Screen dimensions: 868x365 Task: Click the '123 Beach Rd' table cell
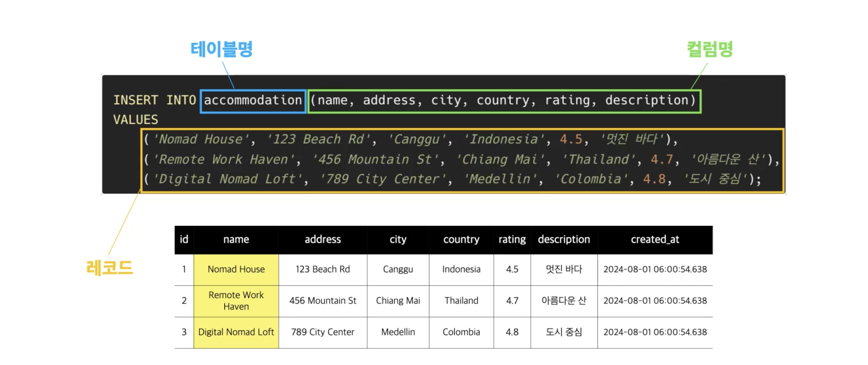[x=323, y=269]
